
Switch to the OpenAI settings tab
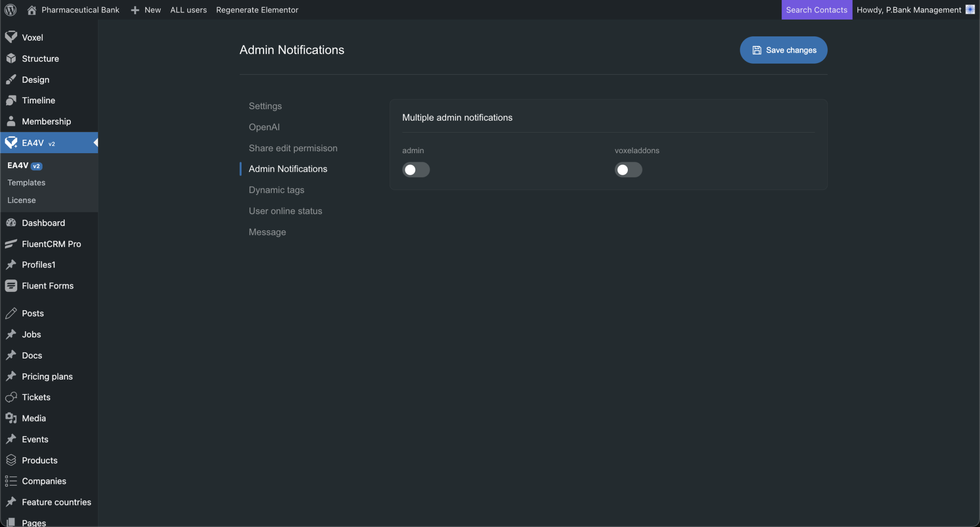[264, 127]
